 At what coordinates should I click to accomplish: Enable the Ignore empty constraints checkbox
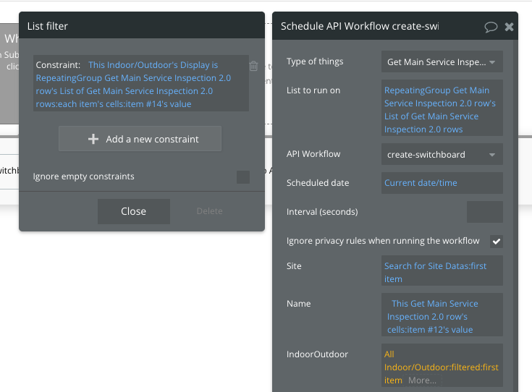(243, 176)
